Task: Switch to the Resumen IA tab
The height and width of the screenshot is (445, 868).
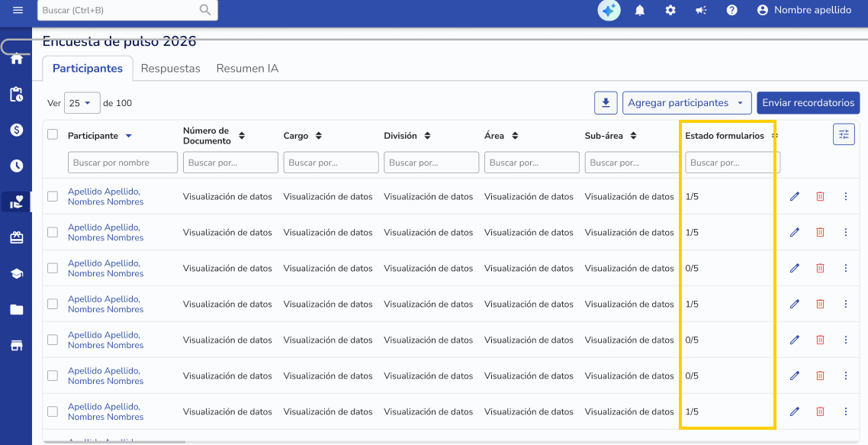Action: [x=247, y=69]
